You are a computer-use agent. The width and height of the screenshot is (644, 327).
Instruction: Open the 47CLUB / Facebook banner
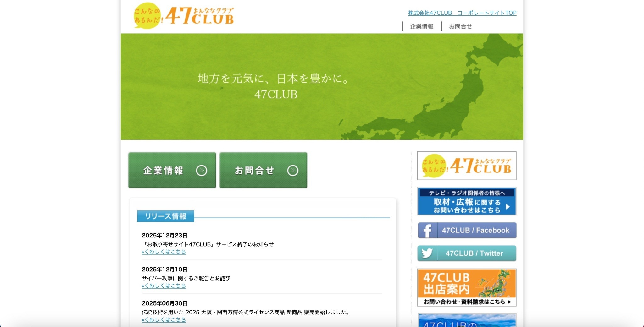click(x=467, y=230)
